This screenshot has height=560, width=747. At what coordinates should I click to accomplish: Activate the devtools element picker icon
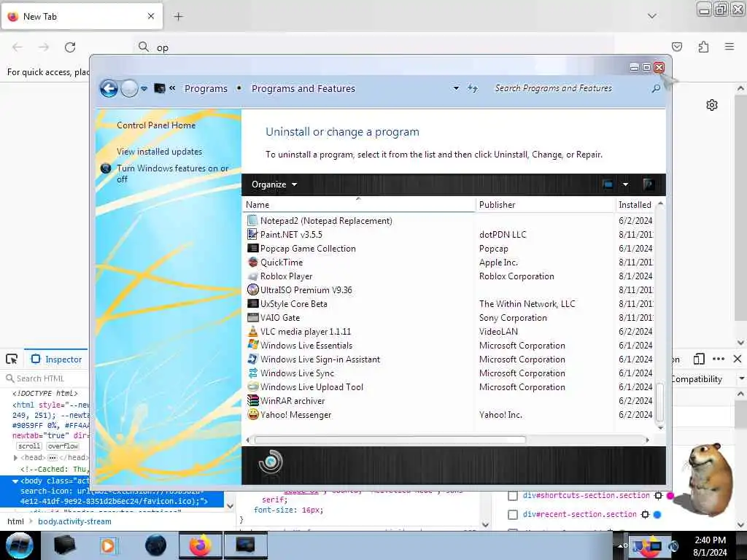[x=12, y=359]
